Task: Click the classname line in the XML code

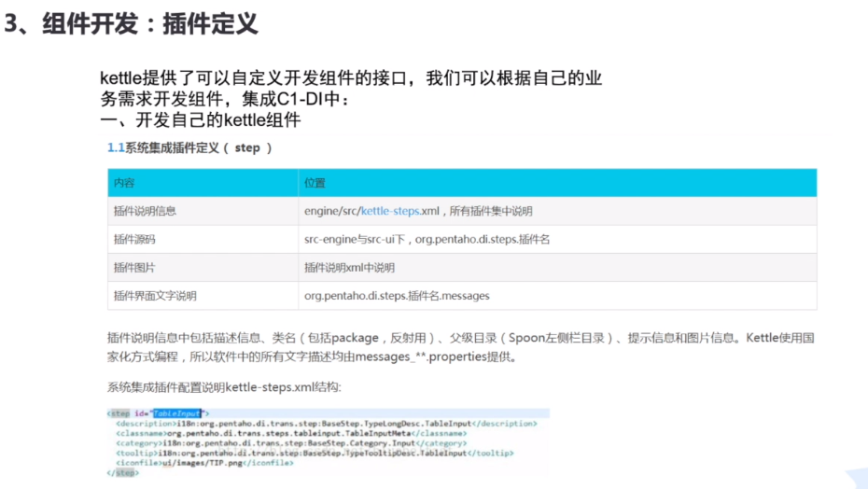Action: (x=291, y=433)
